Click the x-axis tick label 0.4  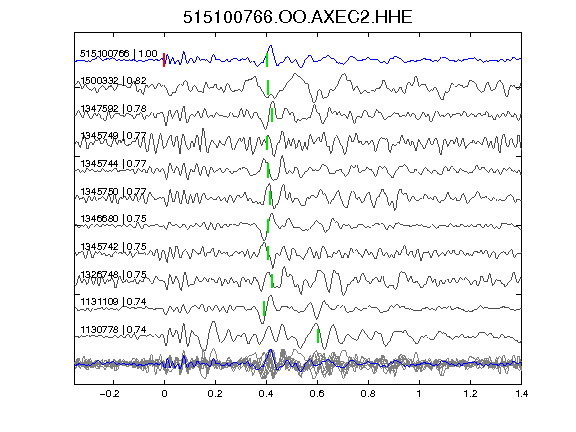[266, 394]
